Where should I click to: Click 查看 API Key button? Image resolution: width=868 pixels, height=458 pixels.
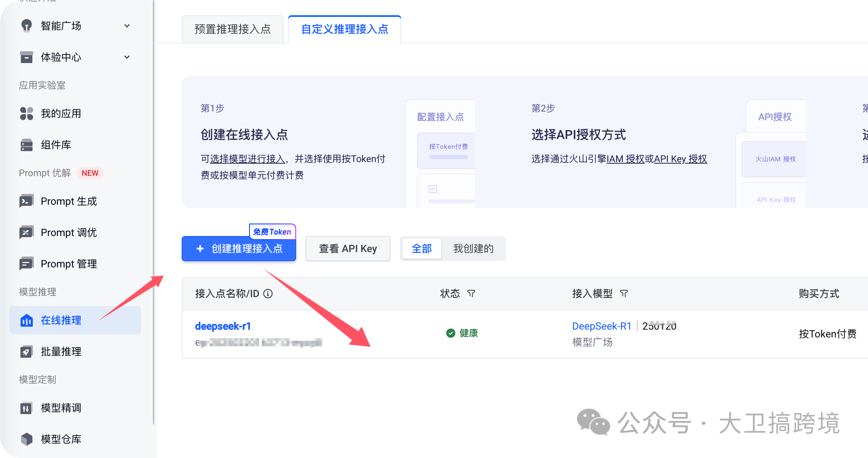[x=348, y=249]
